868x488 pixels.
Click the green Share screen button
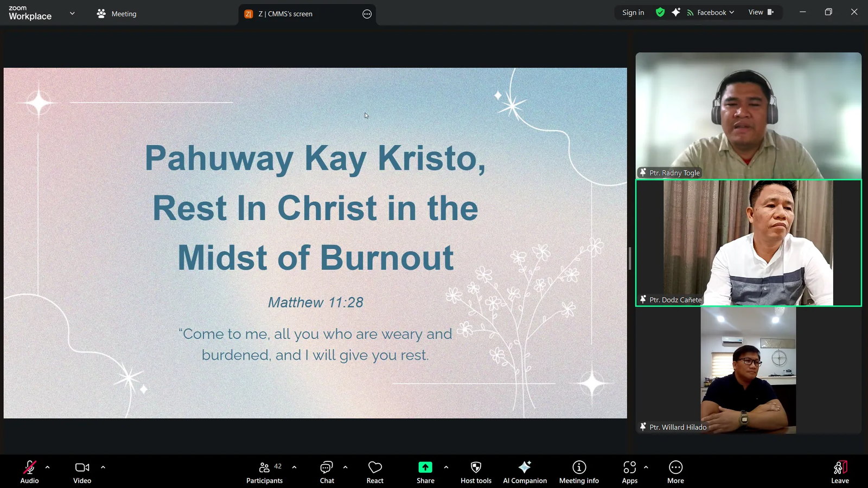pyautogui.click(x=425, y=472)
